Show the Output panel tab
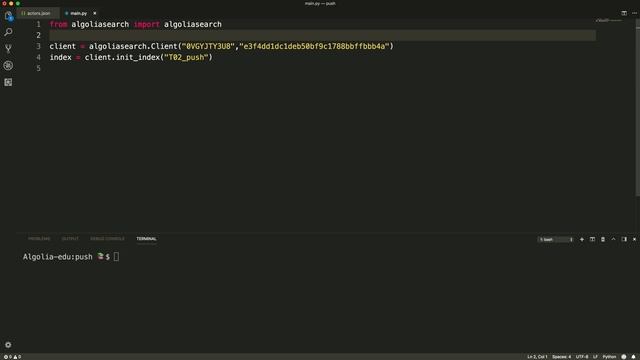 (70, 239)
